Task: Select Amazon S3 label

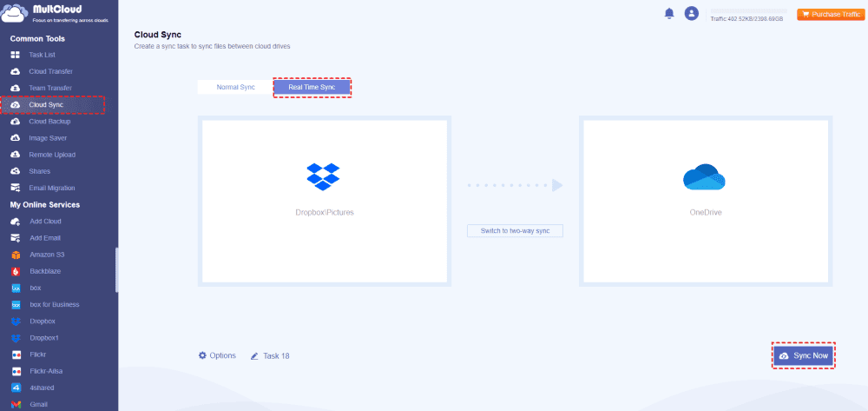Action: 47,255
